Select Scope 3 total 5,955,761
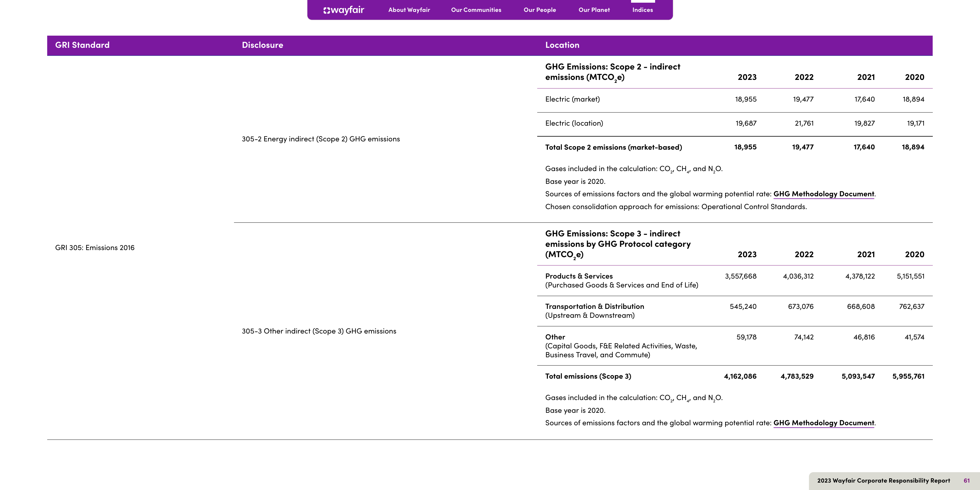The width and height of the screenshot is (980, 490). tap(908, 376)
